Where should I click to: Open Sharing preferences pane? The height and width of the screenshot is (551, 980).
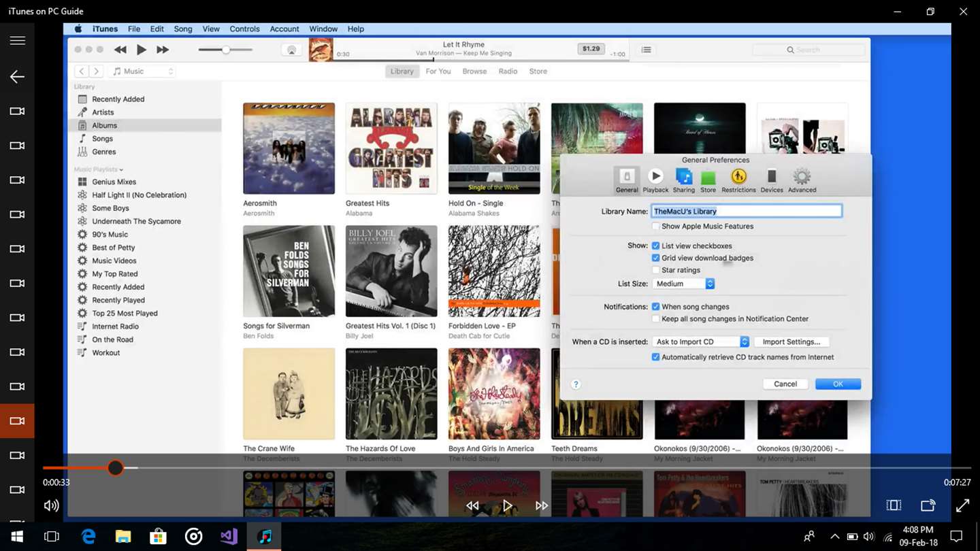683,181
